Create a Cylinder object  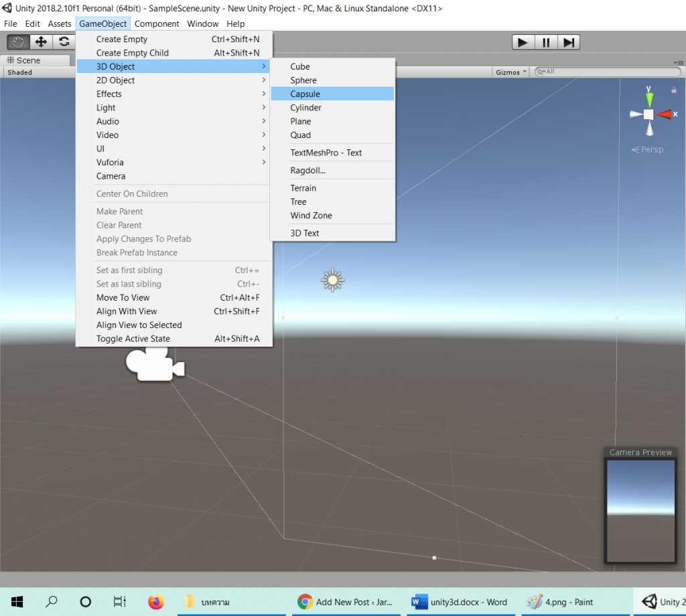(x=332, y=108)
